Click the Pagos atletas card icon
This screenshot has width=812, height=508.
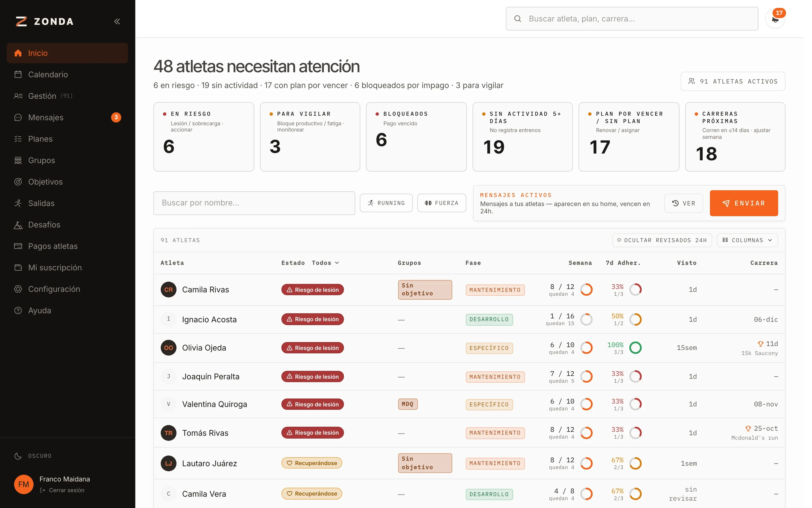coord(18,246)
